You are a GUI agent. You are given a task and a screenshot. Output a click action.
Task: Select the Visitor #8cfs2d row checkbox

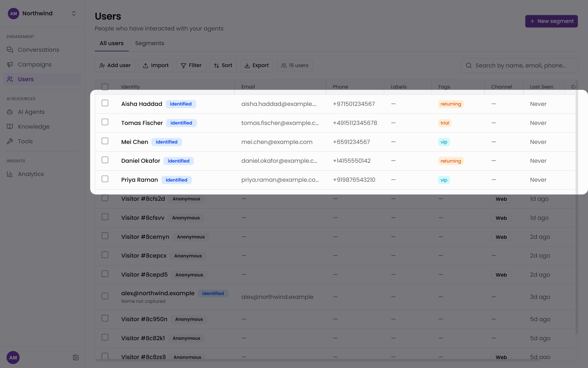(105, 198)
